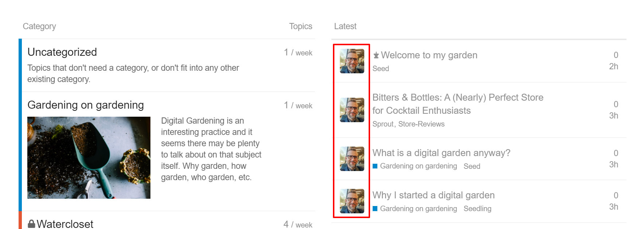
Task: Select the Store-Reviews tag
Action: click(x=421, y=124)
